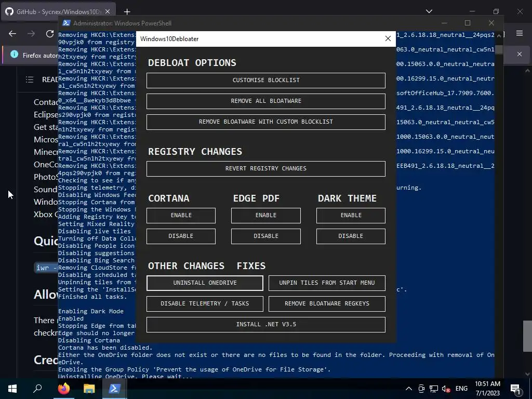Disable Cortana
532x399 pixels.
[x=181, y=236]
